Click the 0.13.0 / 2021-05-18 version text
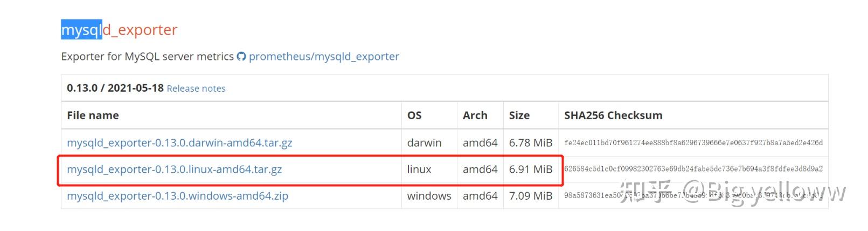This screenshot has width=868, height=231. coord(115,88)
